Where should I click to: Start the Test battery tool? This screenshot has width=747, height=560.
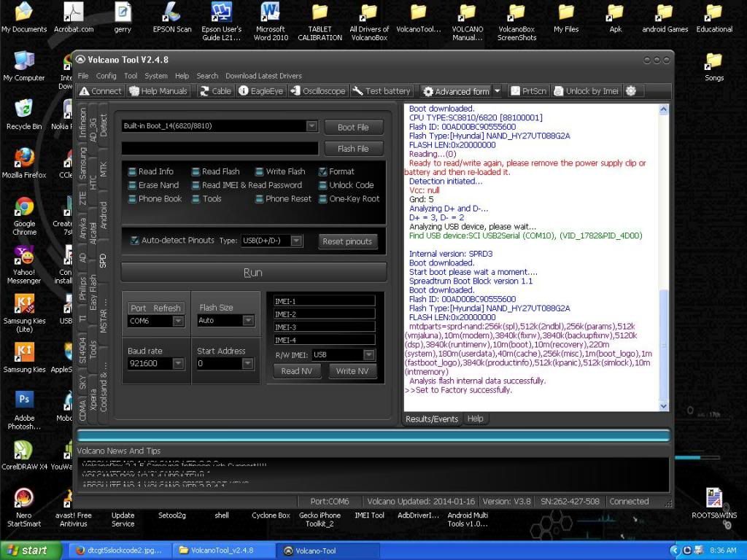click(382, 91)
